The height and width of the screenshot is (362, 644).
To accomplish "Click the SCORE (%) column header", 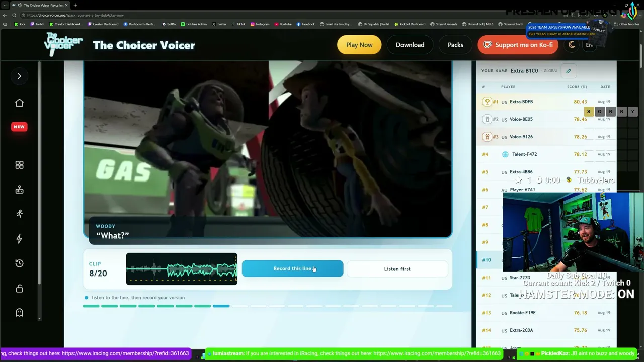I will (577, 87).
